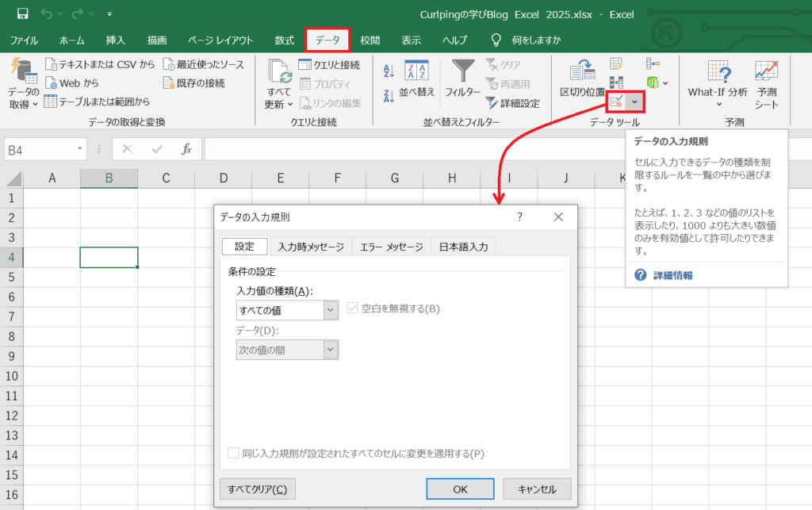Click the OK button

(460, 489)
